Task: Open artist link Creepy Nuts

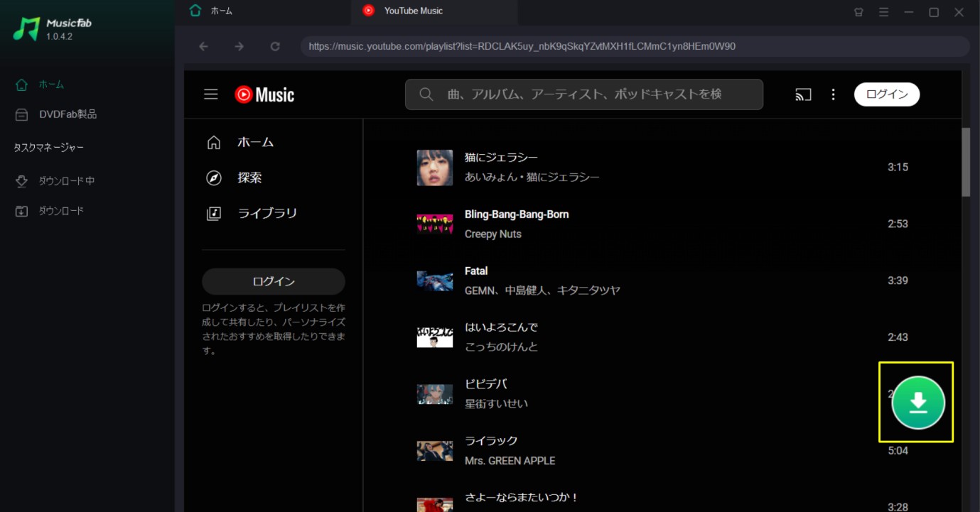Action: [x=493, y=234]
